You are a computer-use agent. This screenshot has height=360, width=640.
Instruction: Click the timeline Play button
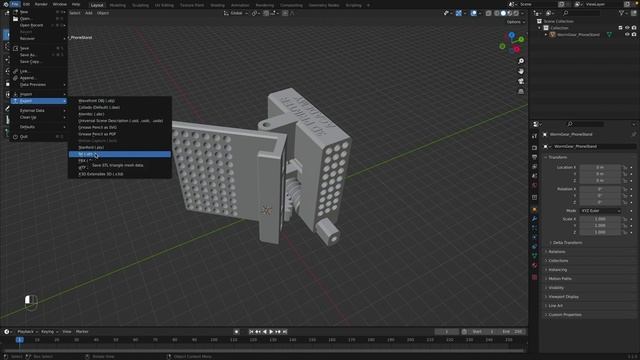271,332
